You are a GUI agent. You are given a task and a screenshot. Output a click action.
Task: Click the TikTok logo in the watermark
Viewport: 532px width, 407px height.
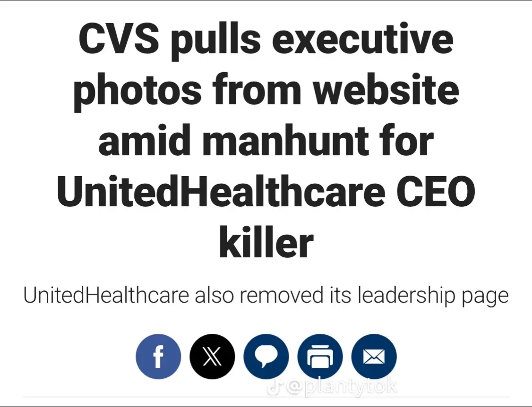pyautogui.click(x=274, y=388)
